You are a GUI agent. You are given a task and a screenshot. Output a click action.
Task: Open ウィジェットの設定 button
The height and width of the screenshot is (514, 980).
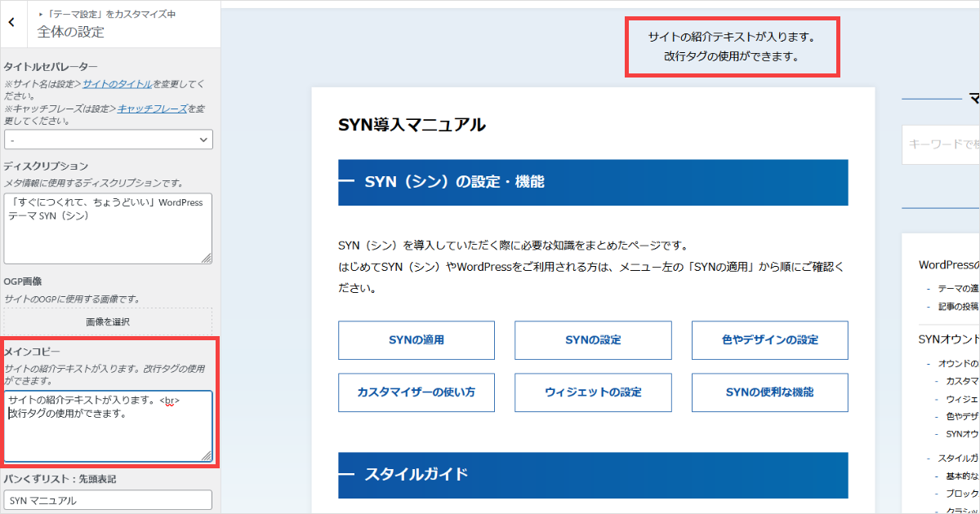593,392
